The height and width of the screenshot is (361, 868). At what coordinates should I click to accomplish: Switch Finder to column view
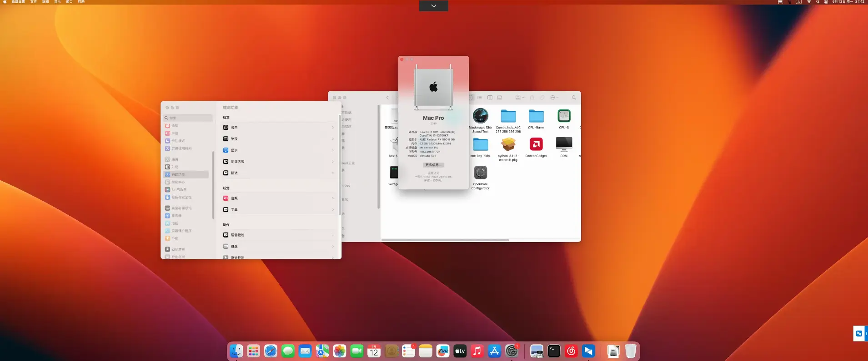coord(490,98)
